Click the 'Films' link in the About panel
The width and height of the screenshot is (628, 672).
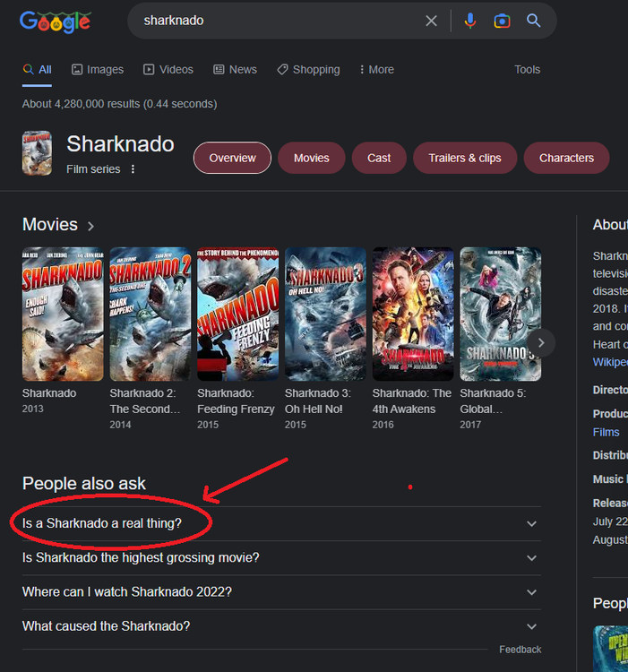[x=606, y=432]
